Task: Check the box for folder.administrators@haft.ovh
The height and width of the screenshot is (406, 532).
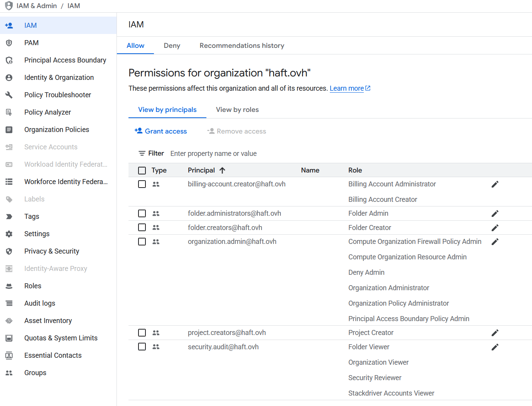Action: click(142, 213)
